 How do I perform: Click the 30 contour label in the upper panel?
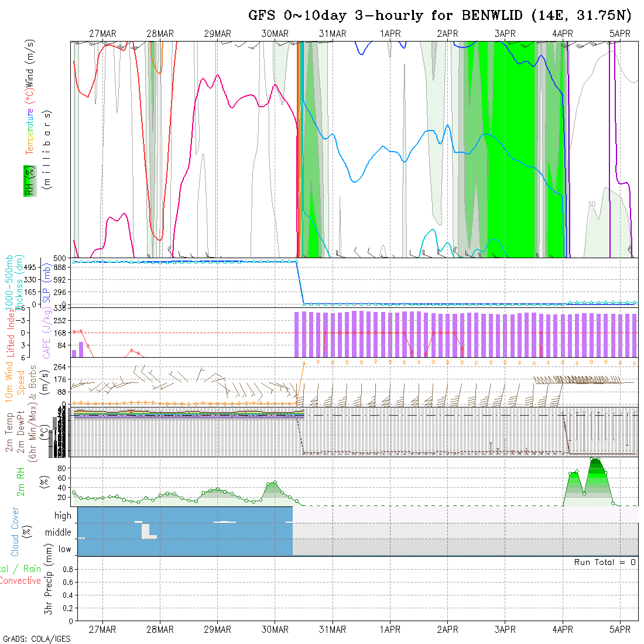click(591, 204)
